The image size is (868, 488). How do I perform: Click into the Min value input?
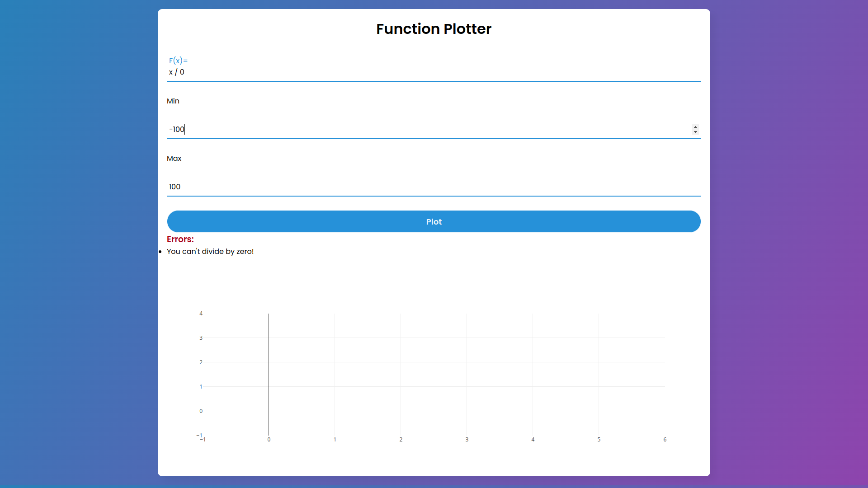[425, 130]
